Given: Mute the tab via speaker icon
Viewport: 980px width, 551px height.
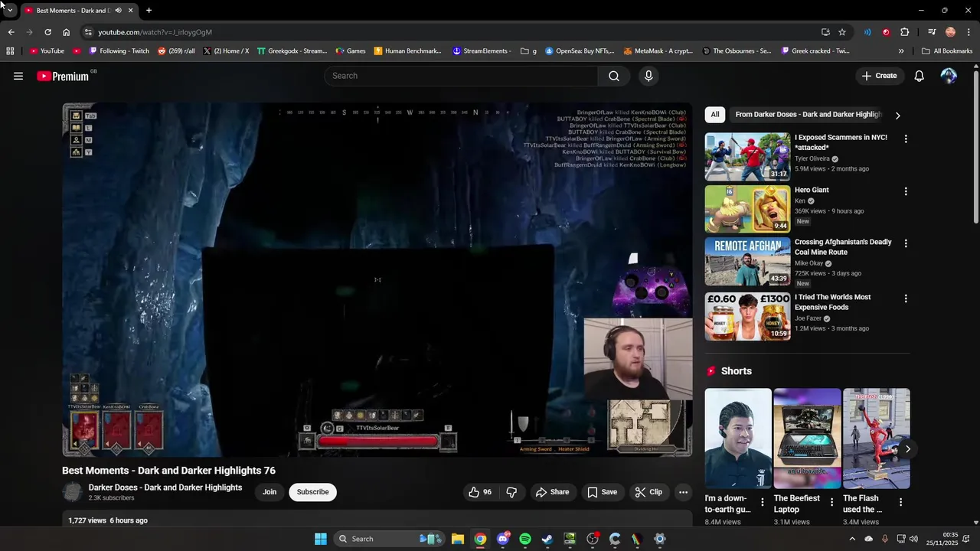Looking at the screenshot, I should point(118,11).
